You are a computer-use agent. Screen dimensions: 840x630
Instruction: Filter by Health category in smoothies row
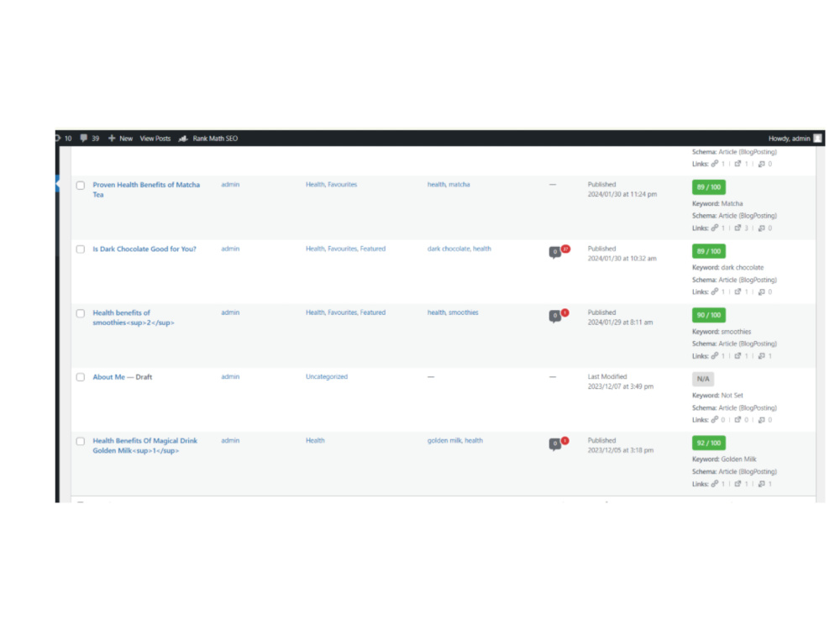pyautogui.click(x=315, y=312)
